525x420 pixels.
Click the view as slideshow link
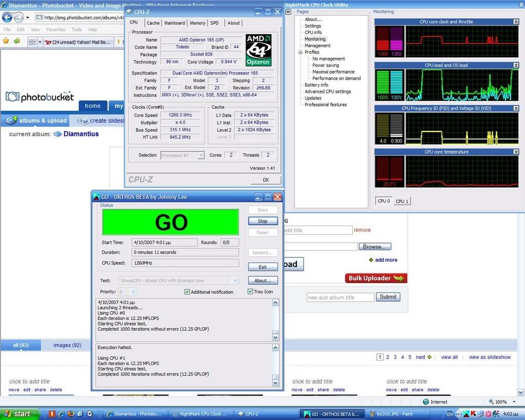(x=490, y=357)
